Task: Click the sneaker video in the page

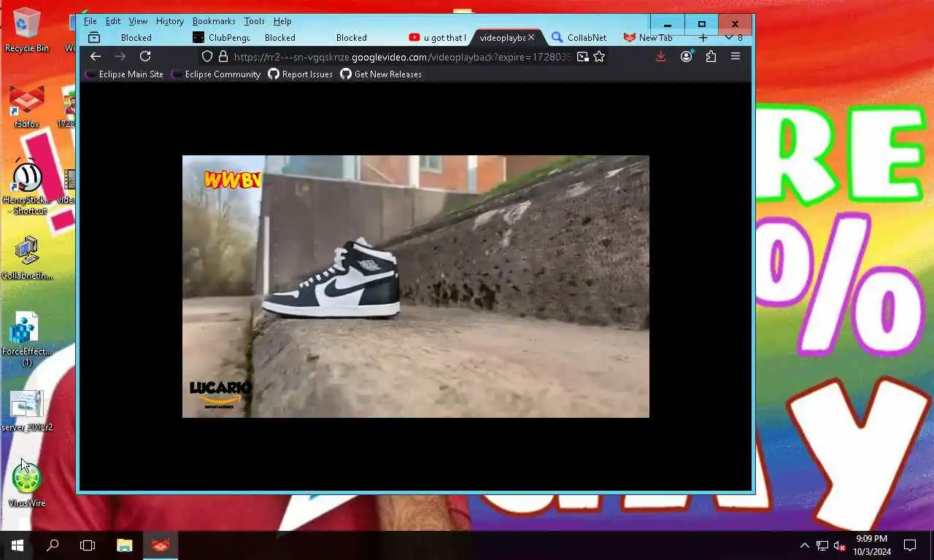Action: click(415, 286)
